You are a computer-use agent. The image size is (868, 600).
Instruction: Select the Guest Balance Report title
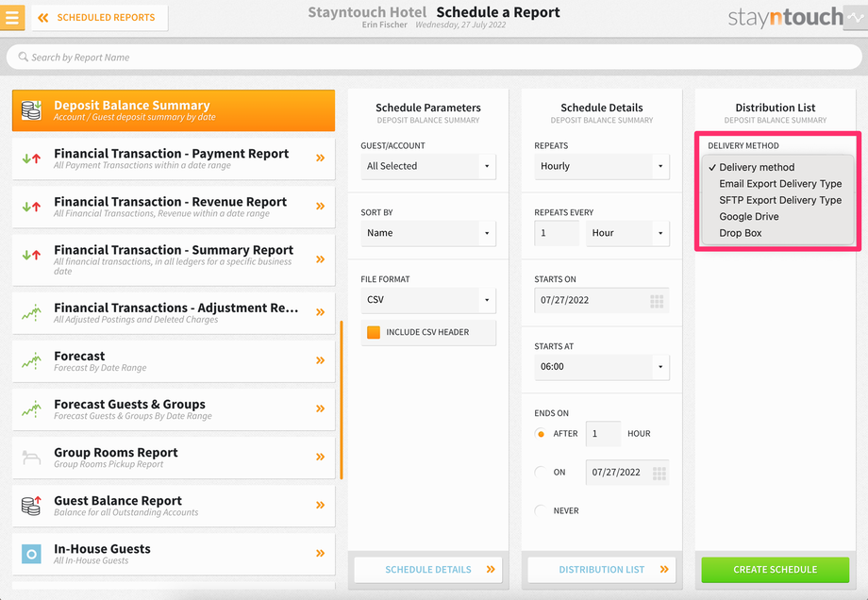click(116, 500)
